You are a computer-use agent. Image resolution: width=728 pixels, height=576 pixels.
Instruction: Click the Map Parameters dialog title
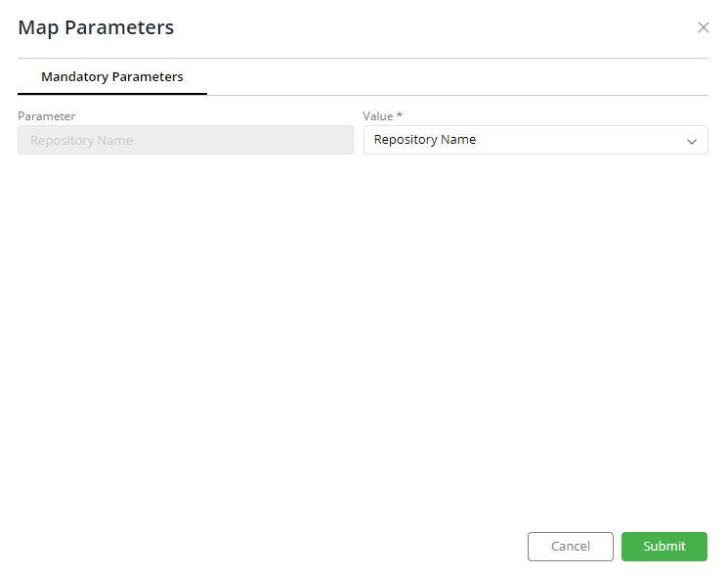[96, 27]
